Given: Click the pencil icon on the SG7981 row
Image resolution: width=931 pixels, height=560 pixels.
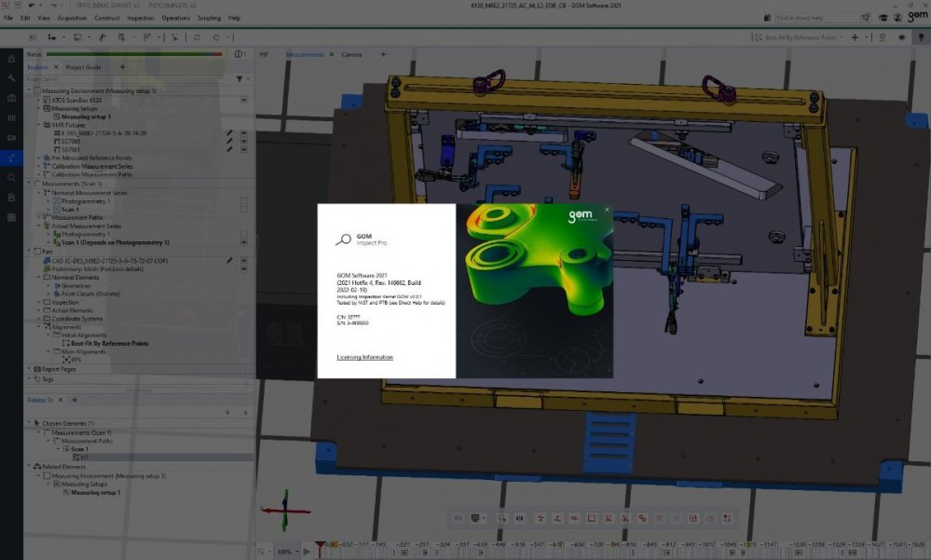Looking at the screenshot, I should (229, 150).
